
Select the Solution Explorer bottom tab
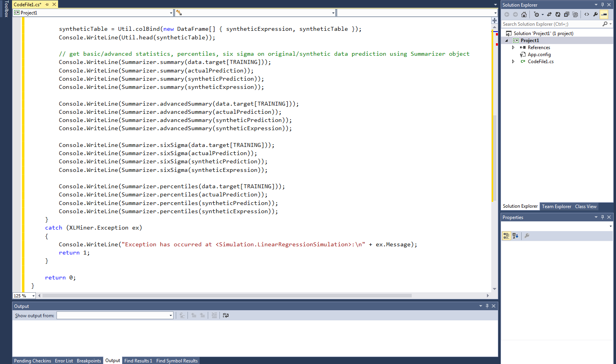click(520, 206)
